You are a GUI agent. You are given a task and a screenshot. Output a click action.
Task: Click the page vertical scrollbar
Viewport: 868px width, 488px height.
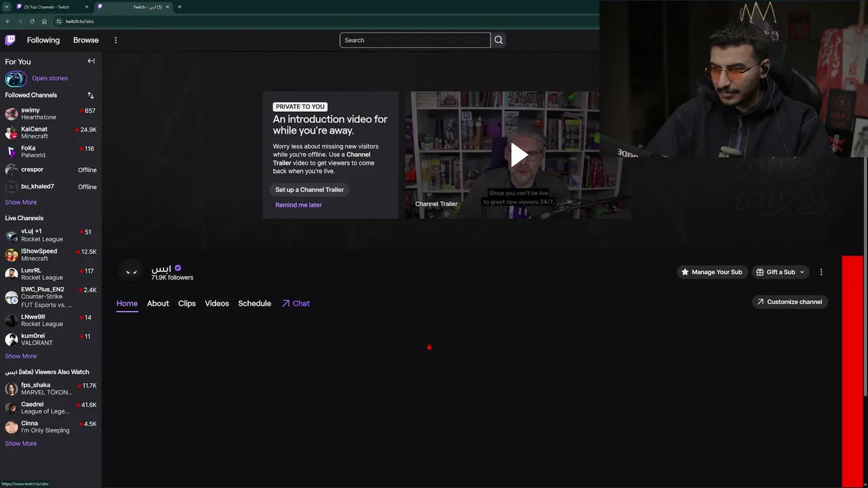(x=865, y=224)
